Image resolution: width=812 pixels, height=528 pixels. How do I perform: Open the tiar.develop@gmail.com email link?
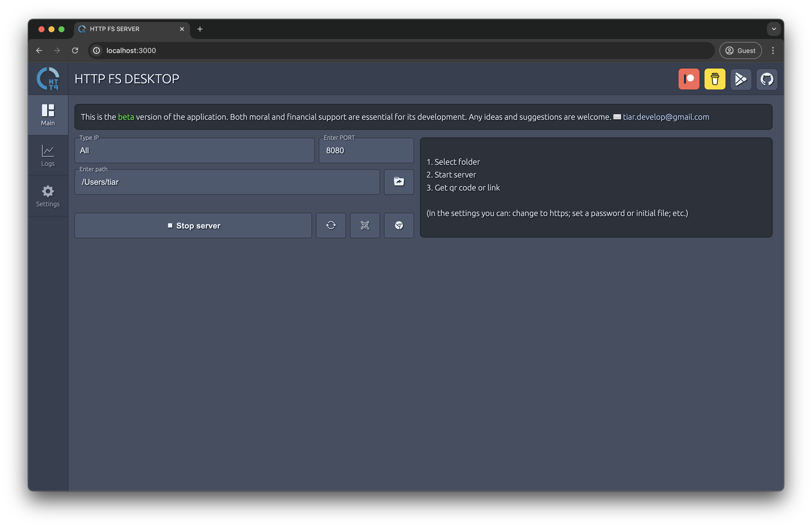click(x=666, y=117)
